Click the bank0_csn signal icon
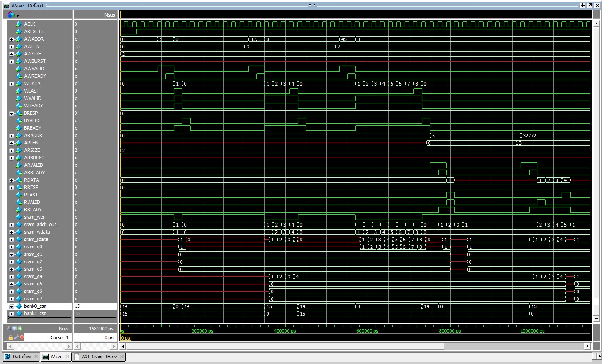 click(x=18, y=306)
